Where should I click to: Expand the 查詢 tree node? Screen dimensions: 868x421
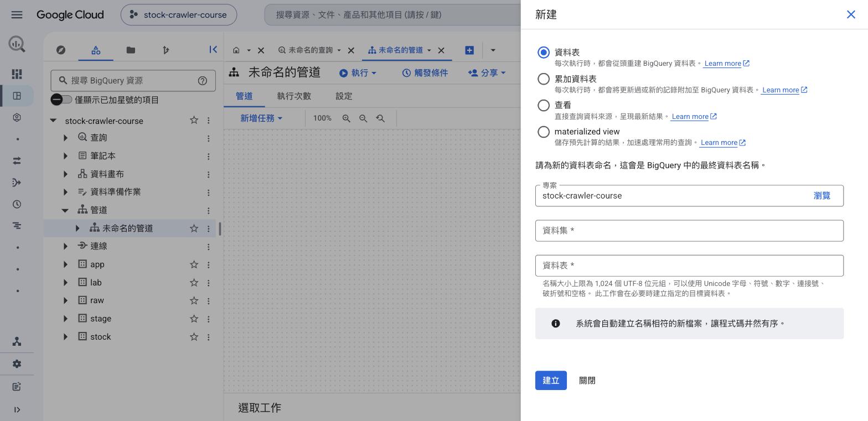65,138
